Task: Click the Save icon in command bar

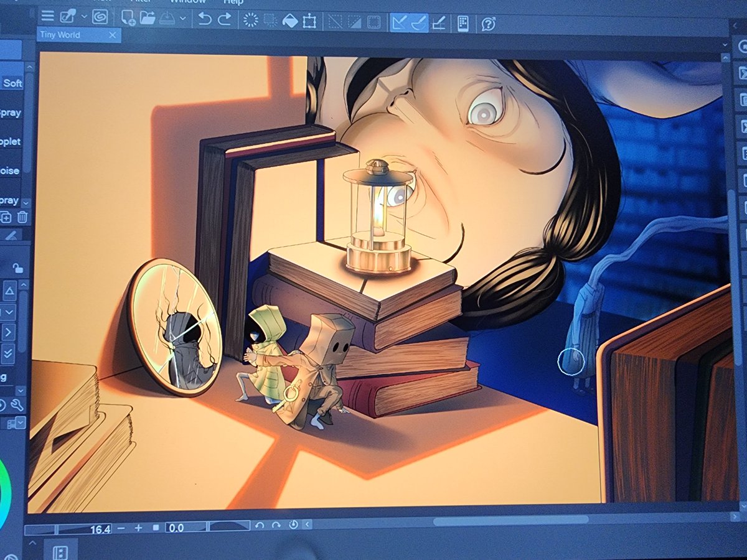Action: pos(167,19)
